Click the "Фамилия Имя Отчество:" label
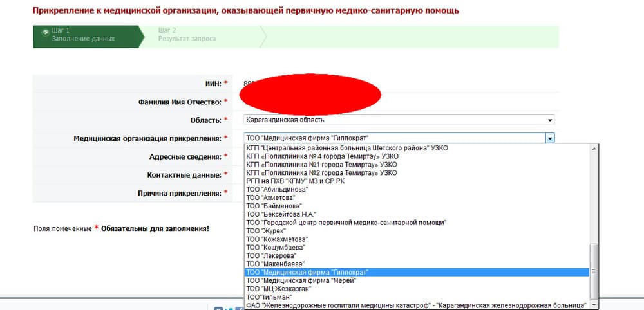The width and height of the screenshot is (644, 310). coord(180,102)
